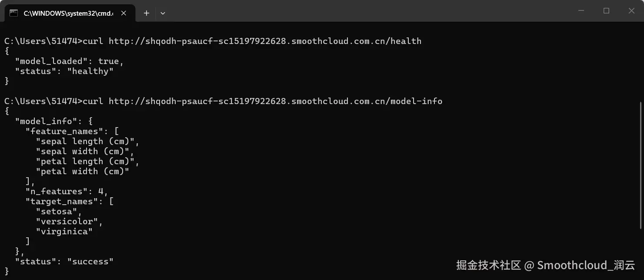This screenshot has width=644, height=280.
Task: Click the "status": "healthy" output line
Action: (64, 71)
